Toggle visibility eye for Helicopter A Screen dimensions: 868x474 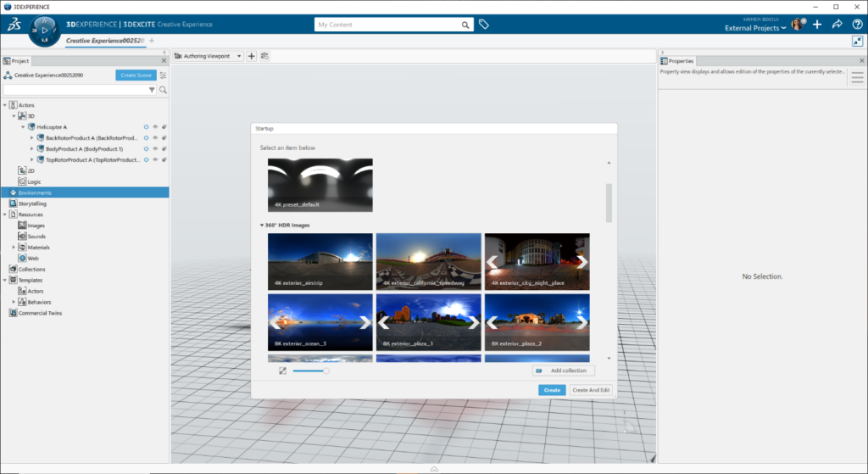[x=156, y=127]
